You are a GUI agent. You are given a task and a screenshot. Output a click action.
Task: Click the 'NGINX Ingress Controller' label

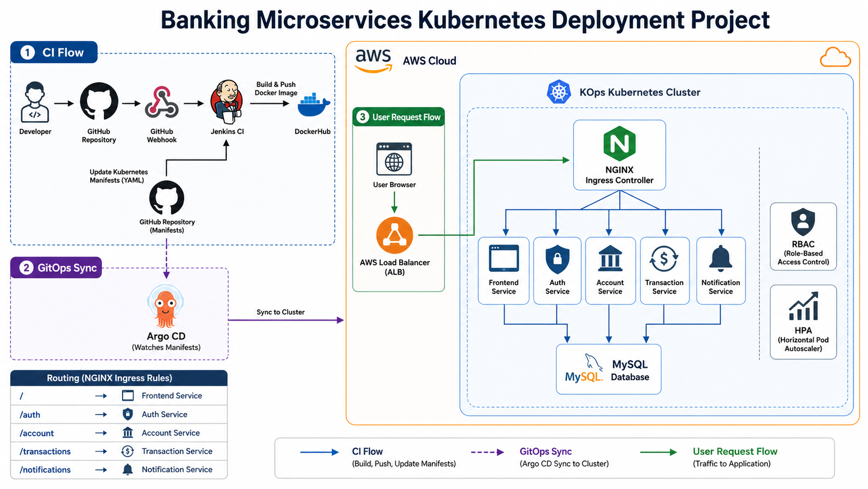[619, 175]
